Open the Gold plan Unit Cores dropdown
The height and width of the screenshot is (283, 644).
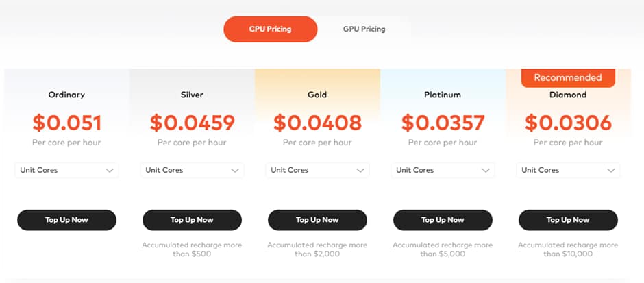click(317, 170)
